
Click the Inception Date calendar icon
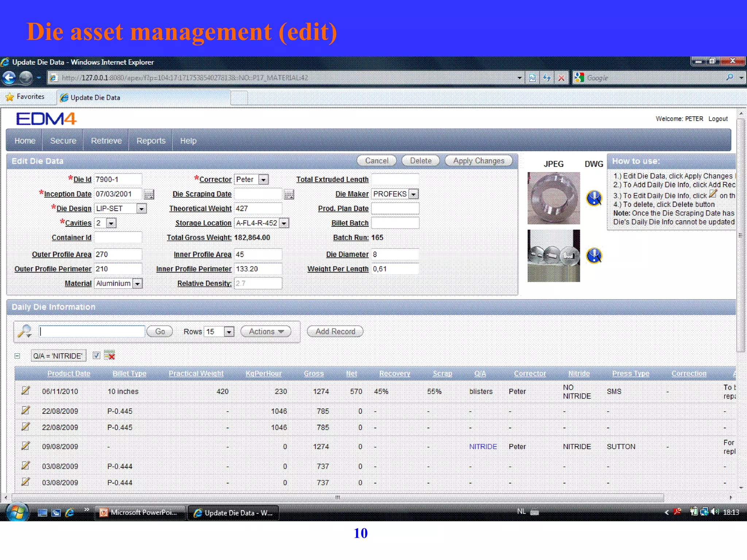148,194
